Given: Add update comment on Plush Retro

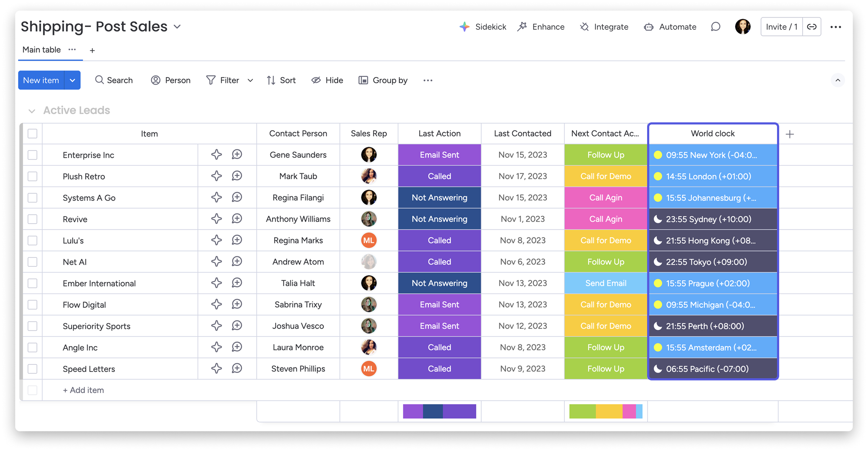Looking at the screenshot, I should (237, 176).
